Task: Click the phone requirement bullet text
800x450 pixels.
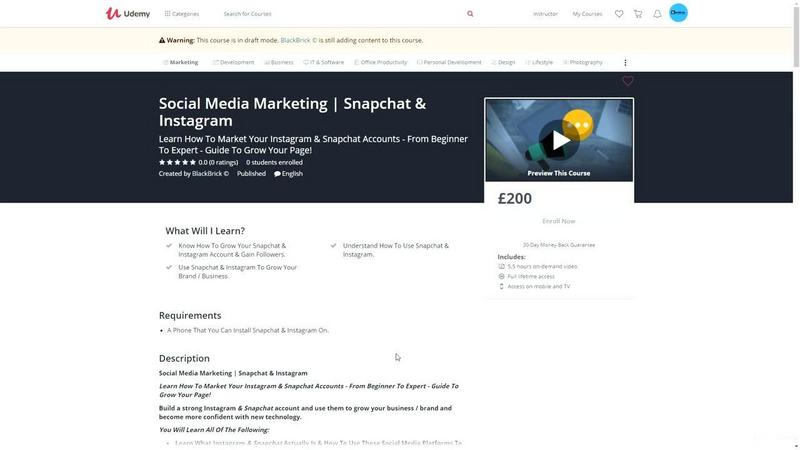Action: click(248, 330)
